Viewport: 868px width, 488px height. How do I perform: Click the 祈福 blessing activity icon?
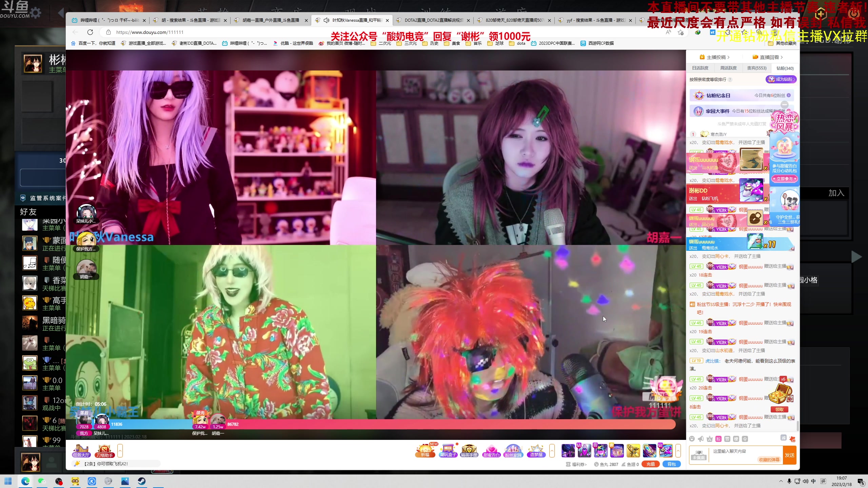pos(425,450)
